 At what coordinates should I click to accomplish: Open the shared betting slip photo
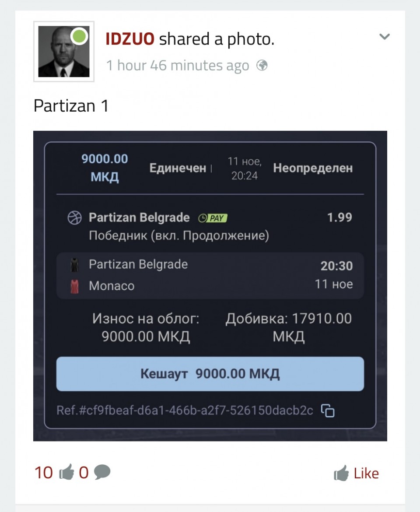[210, 286]
